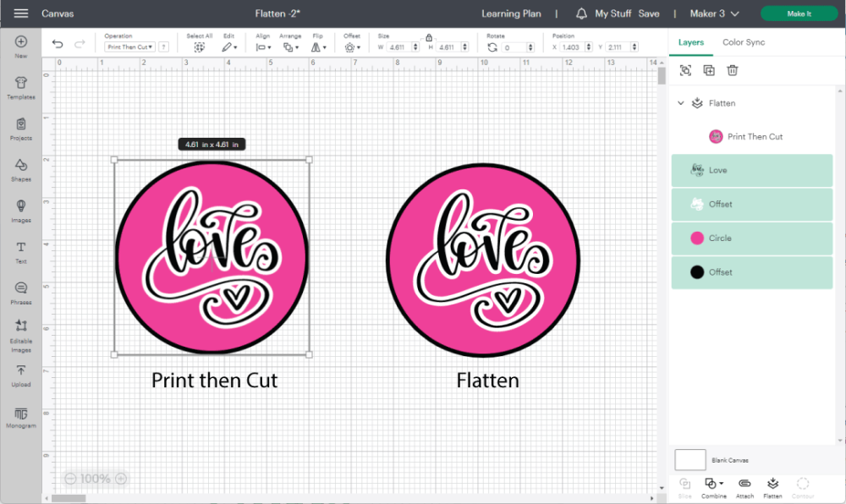Click the Make It button
Screen dimensions: 846x504
[799, 14]
